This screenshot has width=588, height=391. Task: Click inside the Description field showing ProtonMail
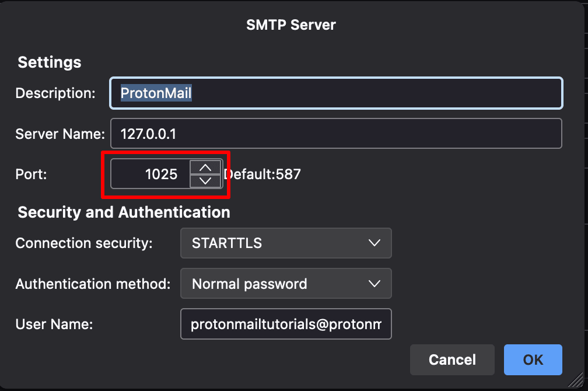click(335, 93)
